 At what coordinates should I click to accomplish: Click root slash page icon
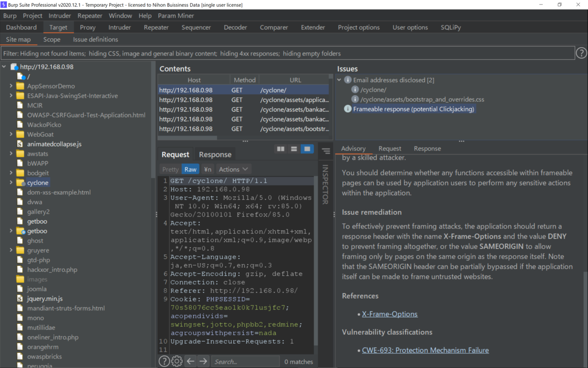point(21,77)
